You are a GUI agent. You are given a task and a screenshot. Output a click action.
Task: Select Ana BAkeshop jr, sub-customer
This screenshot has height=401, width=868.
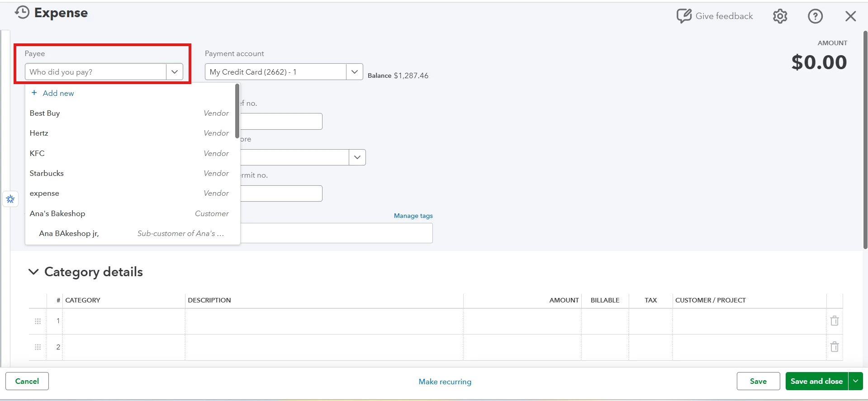(129, 233)
